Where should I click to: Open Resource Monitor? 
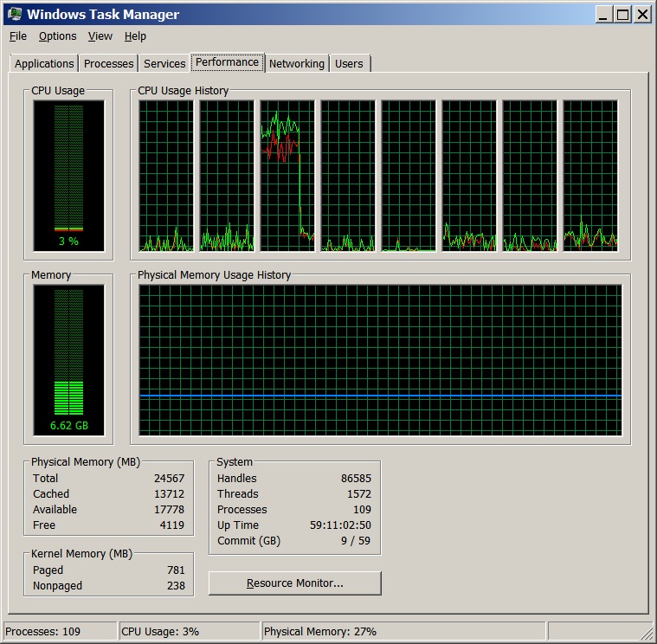[x=295, y=583]
